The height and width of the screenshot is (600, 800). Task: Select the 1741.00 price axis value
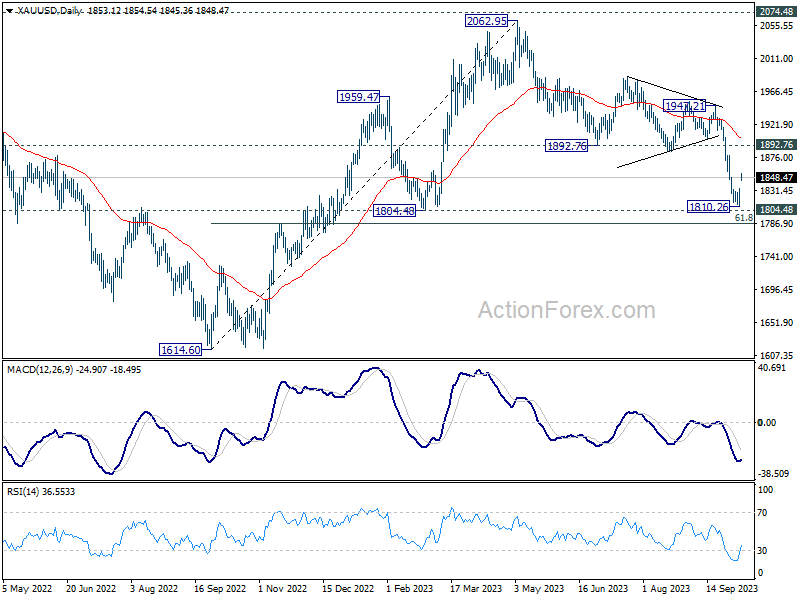776,257
